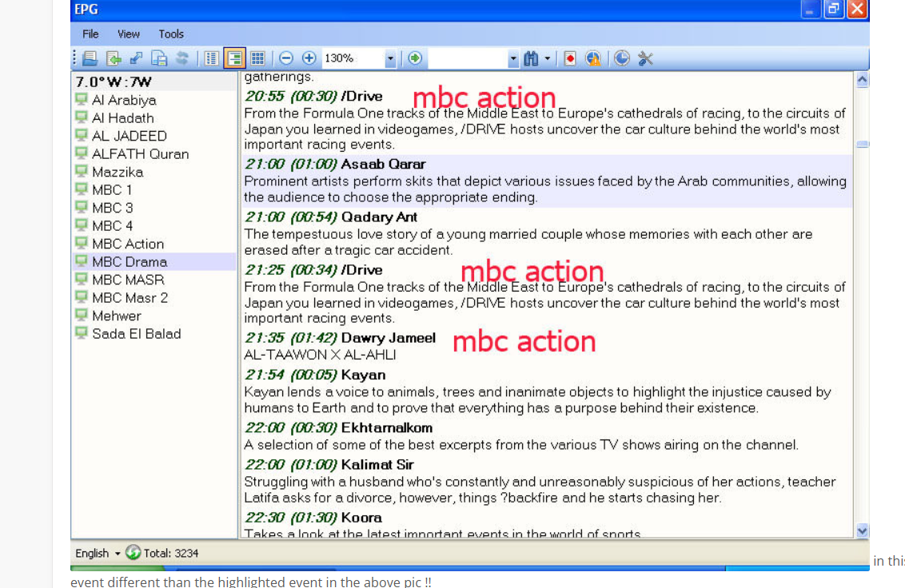The width and height of the screenshot is (905, 588).
Task: Open the File menu
Action: point(90,34)
